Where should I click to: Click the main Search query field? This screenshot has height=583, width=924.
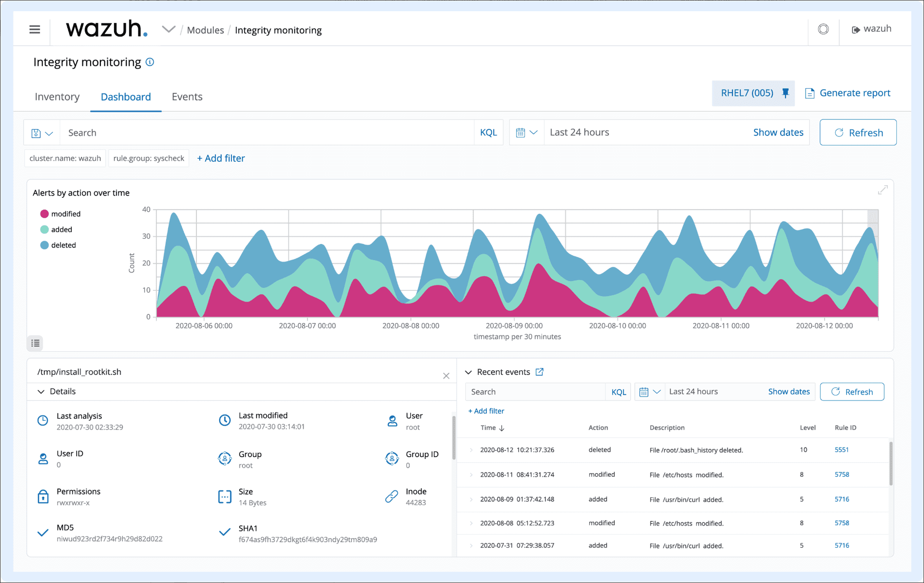tap(267, 133)
